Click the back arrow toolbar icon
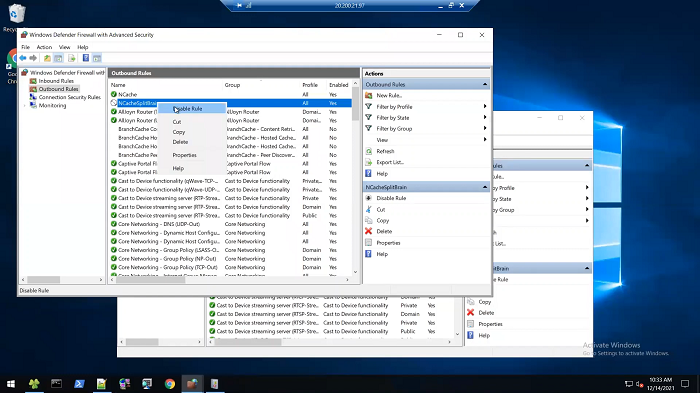The height and width of the screenshot is (393, 700). click(x=23, y=58)
